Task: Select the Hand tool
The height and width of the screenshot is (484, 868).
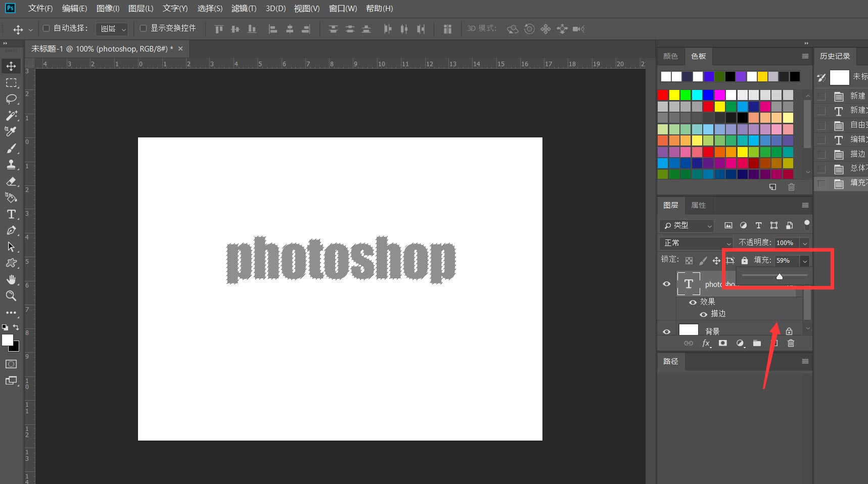Action: [x=11, y=279]
